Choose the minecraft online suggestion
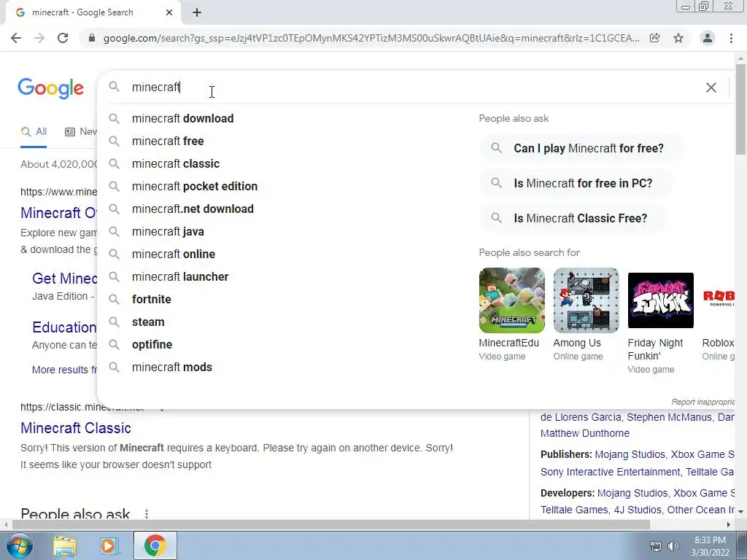This screenshot has width=747, height=560. pyautogui.click(x=174, y=254)
